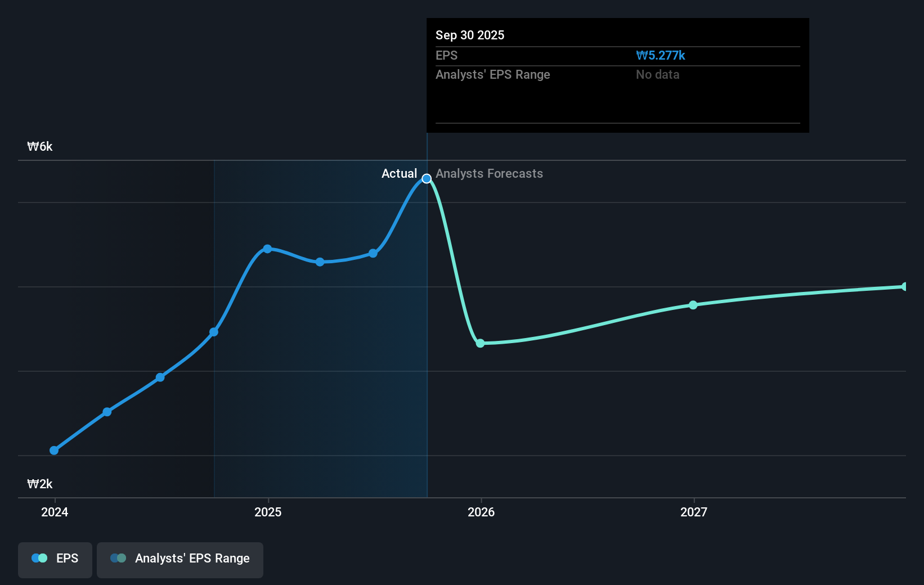Click the No data field in the tooltip
Image resolution: width=924 pixels, height=585 pixels.
tap(657, 74)
